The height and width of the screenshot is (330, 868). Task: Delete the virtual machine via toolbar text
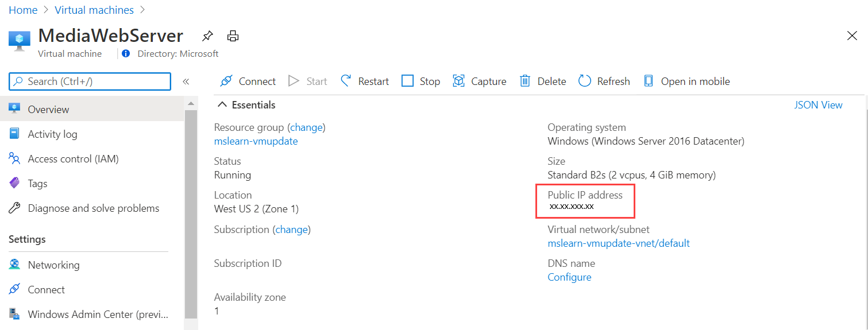pos(552,81)
